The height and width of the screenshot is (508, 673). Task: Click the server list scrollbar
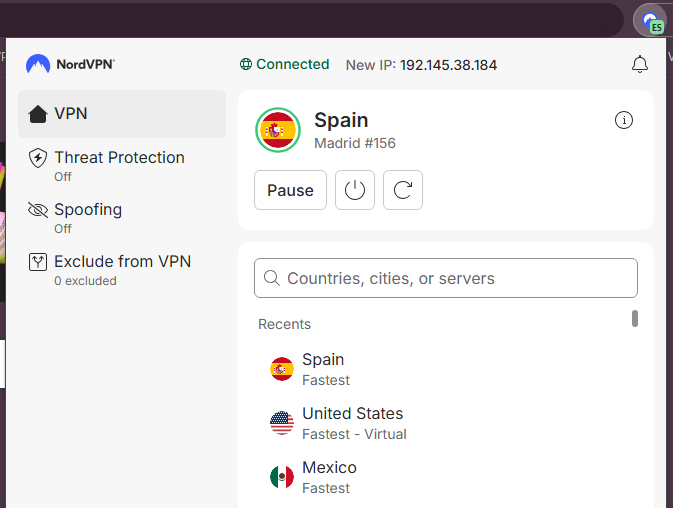(x=635, y=319)
